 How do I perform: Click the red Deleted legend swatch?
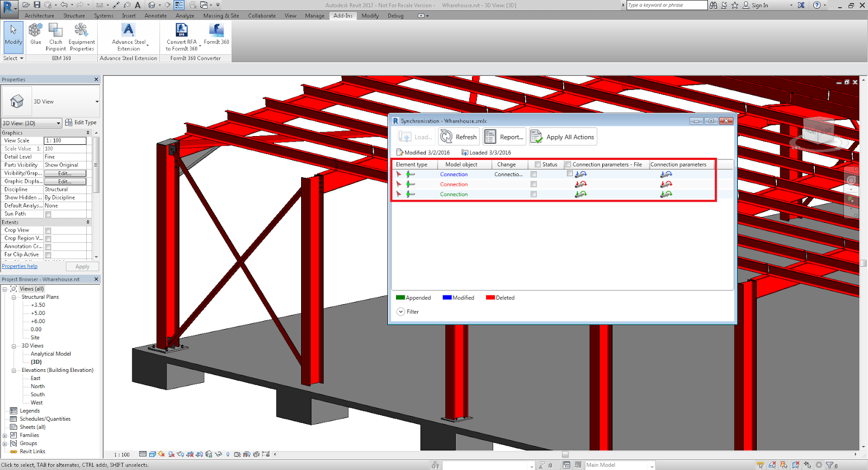pos(490,298)
